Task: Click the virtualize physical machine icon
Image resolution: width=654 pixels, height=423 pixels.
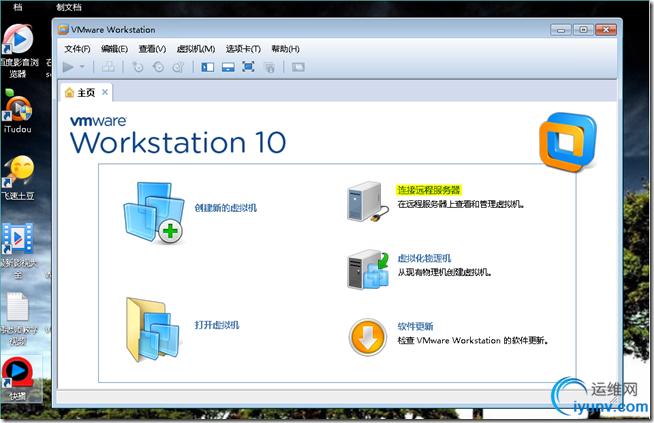Action: point(368,269)
